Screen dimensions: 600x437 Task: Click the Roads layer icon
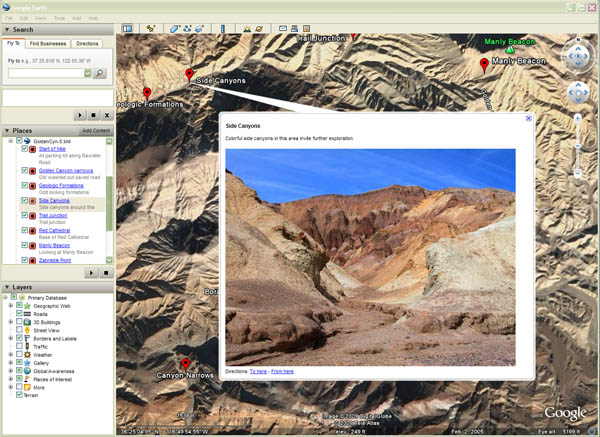[x=27, y=314]
